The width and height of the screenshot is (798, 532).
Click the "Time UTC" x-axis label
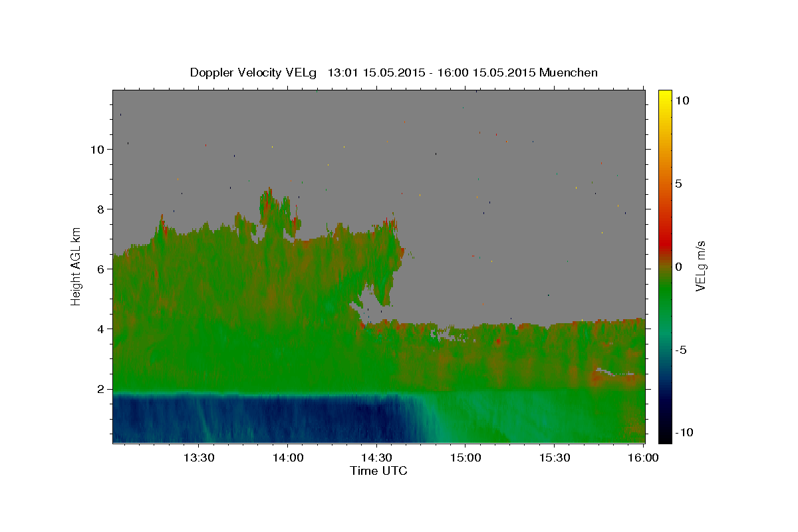[x=378, y=471]
